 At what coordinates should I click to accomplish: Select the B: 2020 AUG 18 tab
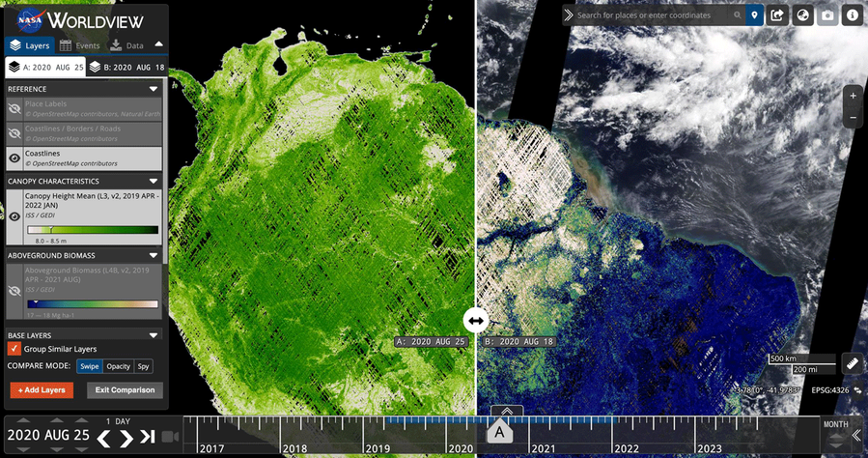[x=126, y=68]
